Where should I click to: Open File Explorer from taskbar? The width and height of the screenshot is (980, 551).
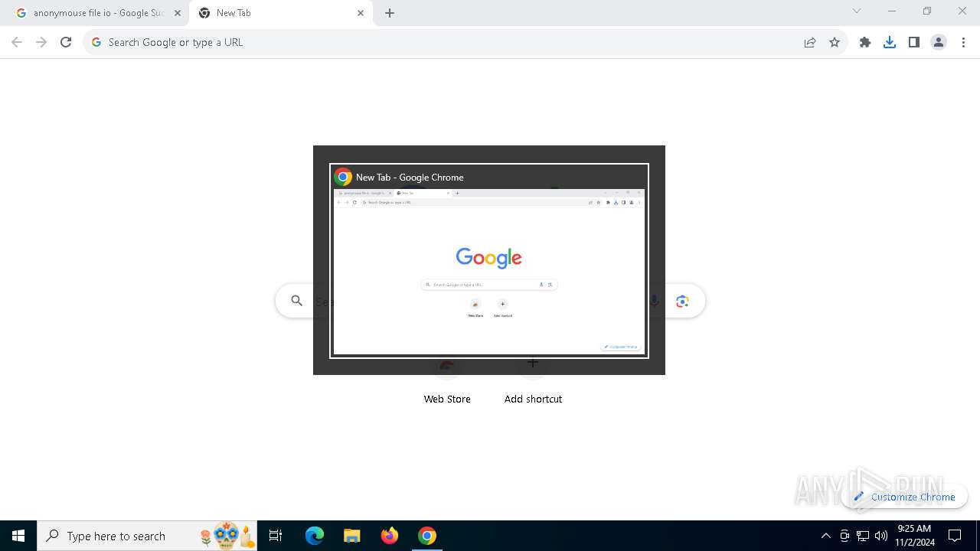coord(351,536)
